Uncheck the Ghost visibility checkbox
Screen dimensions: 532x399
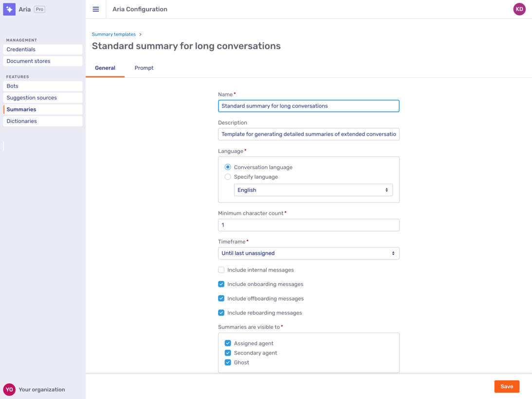click(228, 362)
